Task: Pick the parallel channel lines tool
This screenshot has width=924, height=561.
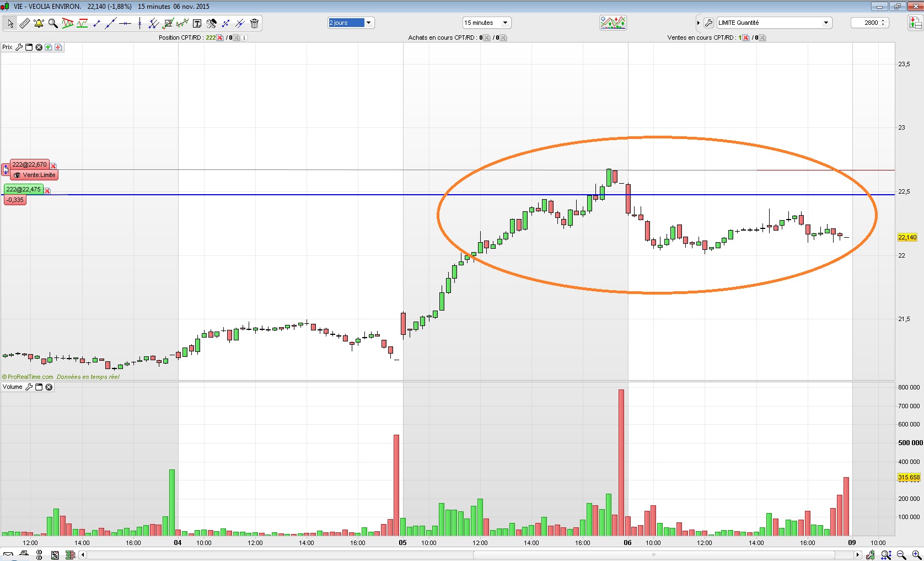Action: (154, 23)
